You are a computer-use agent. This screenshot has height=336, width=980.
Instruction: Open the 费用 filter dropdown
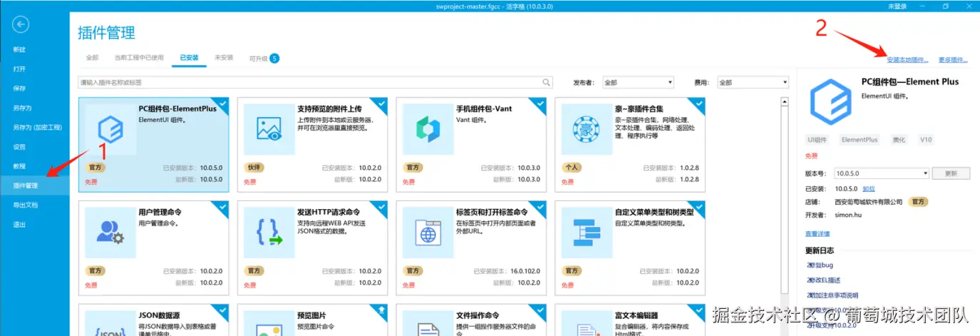point(753,83)
